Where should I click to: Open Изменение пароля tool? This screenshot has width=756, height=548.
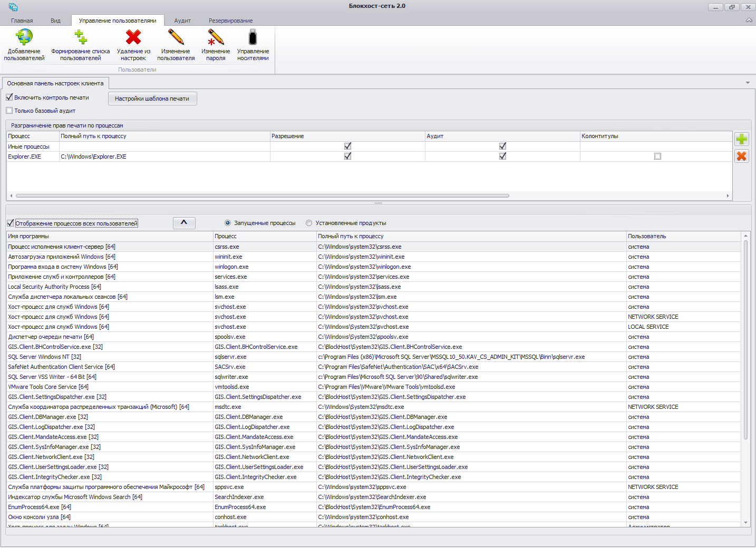tap(216, 38)
